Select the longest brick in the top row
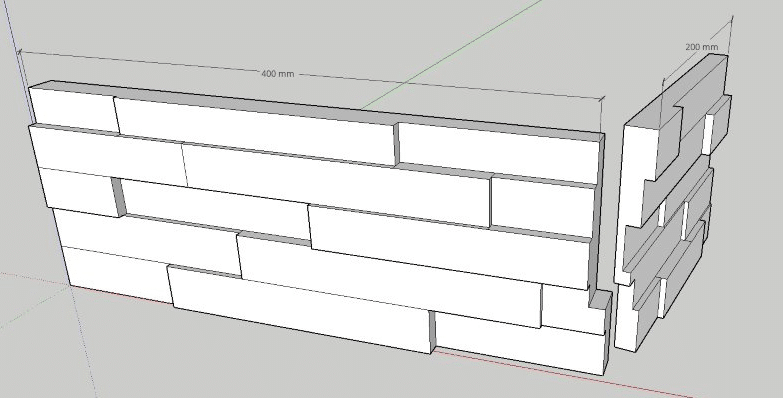This screenshot has width=783, height=398. tap(256, 130)
